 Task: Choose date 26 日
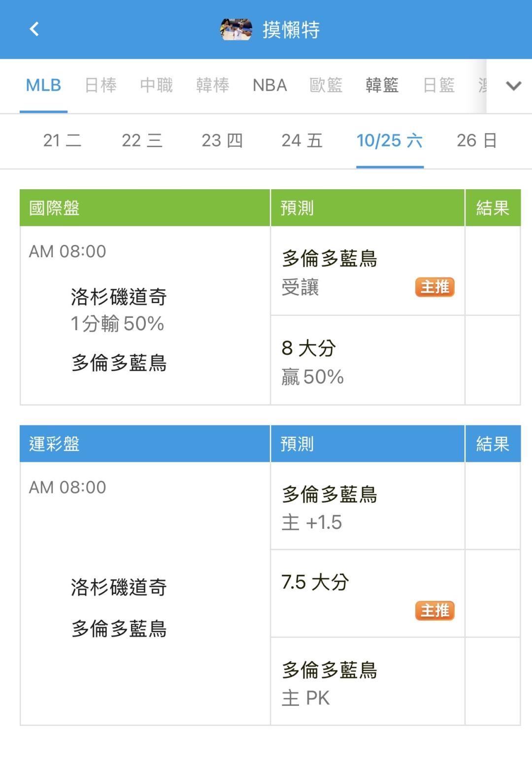(476, 140)
